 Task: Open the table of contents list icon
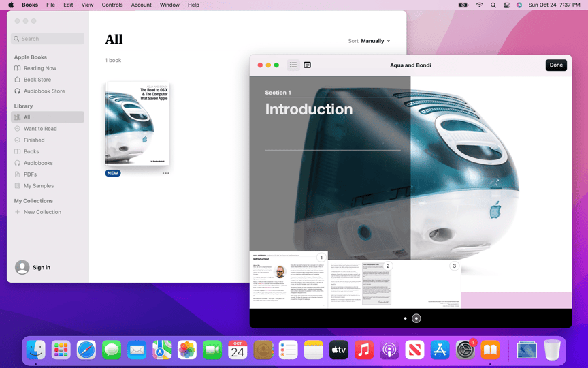(293, 65)
